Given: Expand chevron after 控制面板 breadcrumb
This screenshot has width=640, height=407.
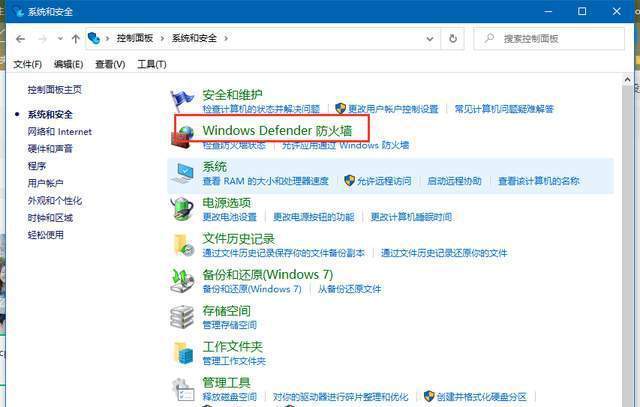Looking at the screenshot, I should [x=162, y=38].
